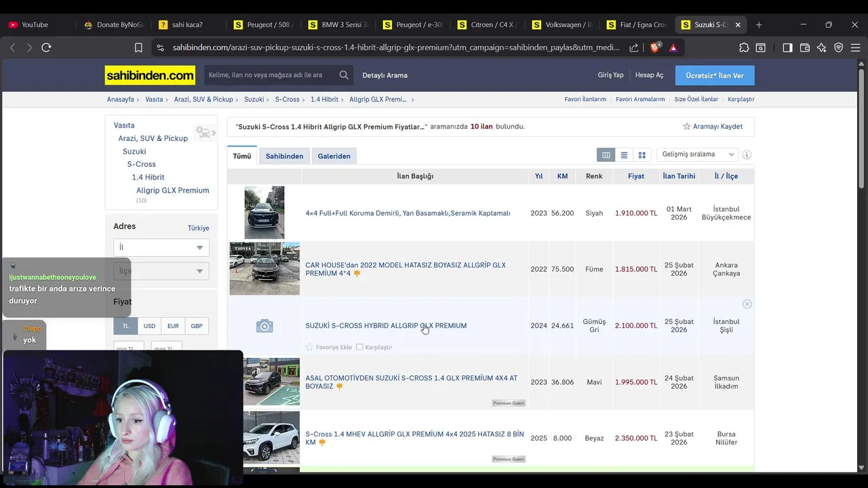Open the browser hamburger menu
868x488 pixels.
(x=855, y=47)
